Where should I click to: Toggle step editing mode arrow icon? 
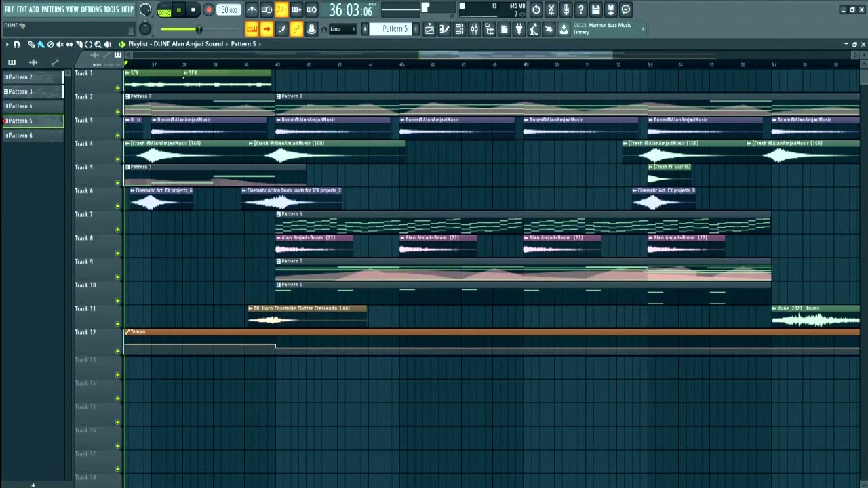coord(267,29)
